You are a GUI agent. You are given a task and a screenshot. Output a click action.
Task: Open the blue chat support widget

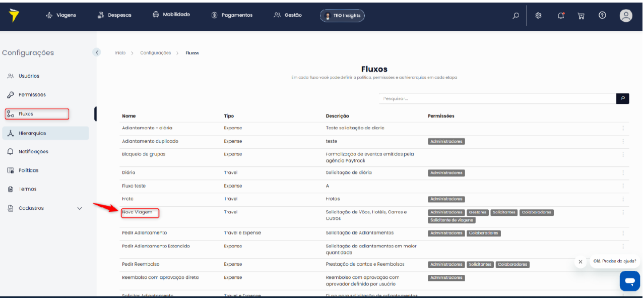pyautogui.click(x=630, y=281)
